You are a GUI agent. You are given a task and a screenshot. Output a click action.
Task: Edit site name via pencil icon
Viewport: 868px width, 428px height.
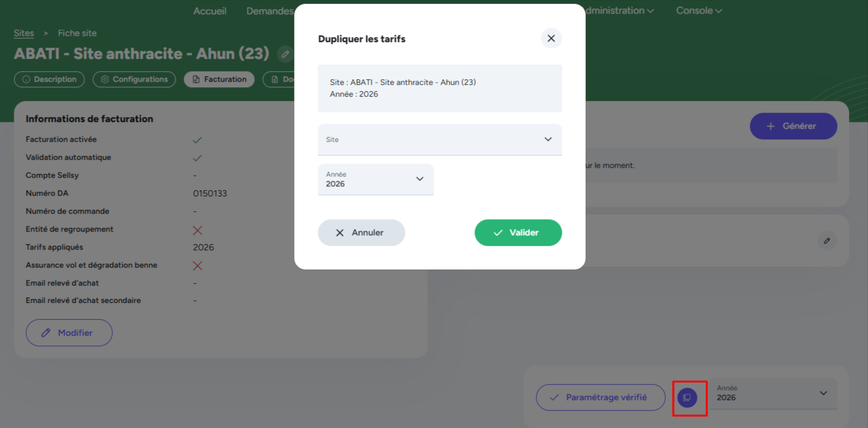[285, 54]
